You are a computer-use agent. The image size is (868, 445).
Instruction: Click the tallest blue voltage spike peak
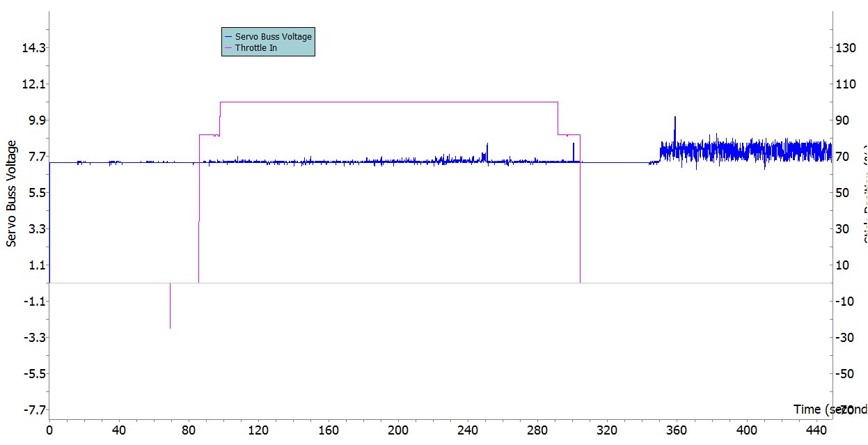[x=674, y=117]
